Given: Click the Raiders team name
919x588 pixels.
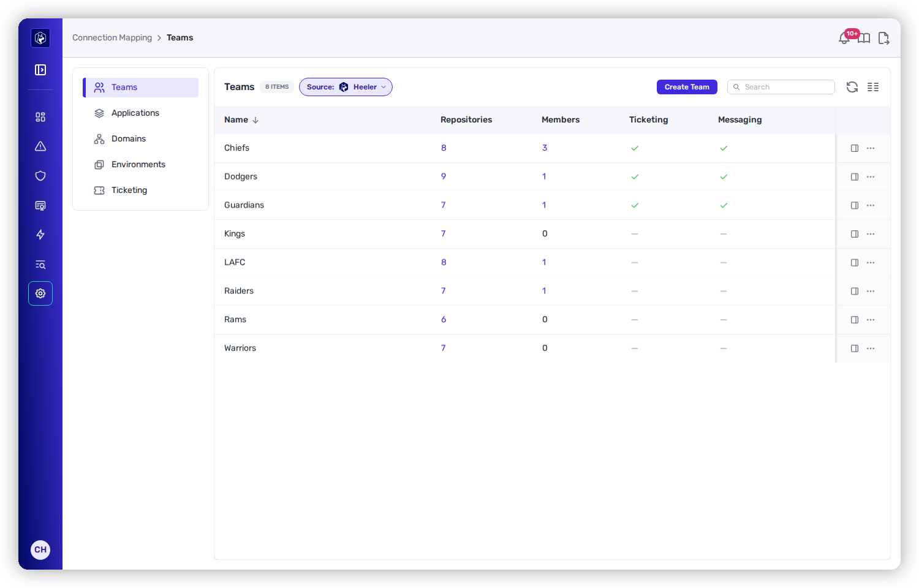Looking at the screenshot, I should pyautogui.click(x=239, y=291).
